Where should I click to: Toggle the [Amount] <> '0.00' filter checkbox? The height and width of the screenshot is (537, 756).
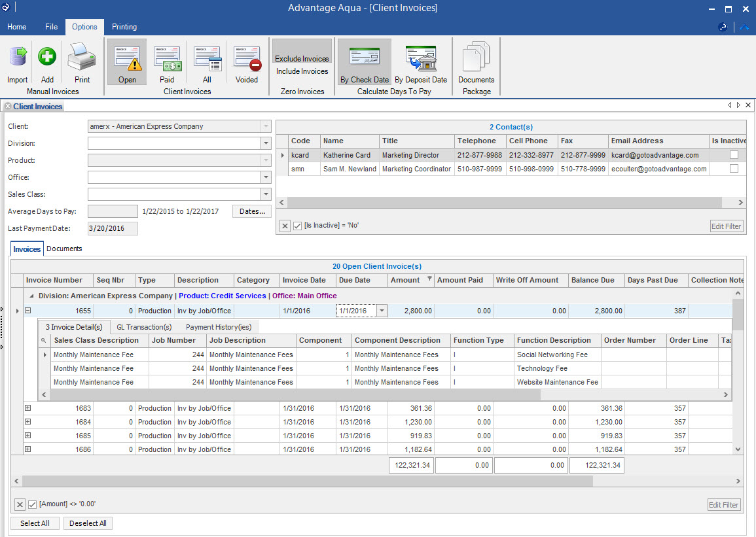(x=33, y=504)
